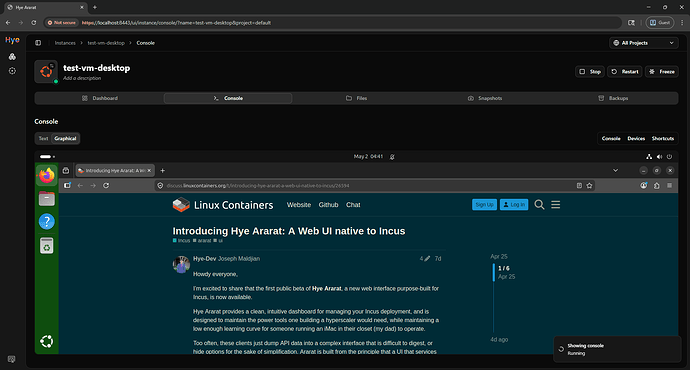
Task: Click Show Apps Ubuntu logo in dock
Action: tap(47, 341)
